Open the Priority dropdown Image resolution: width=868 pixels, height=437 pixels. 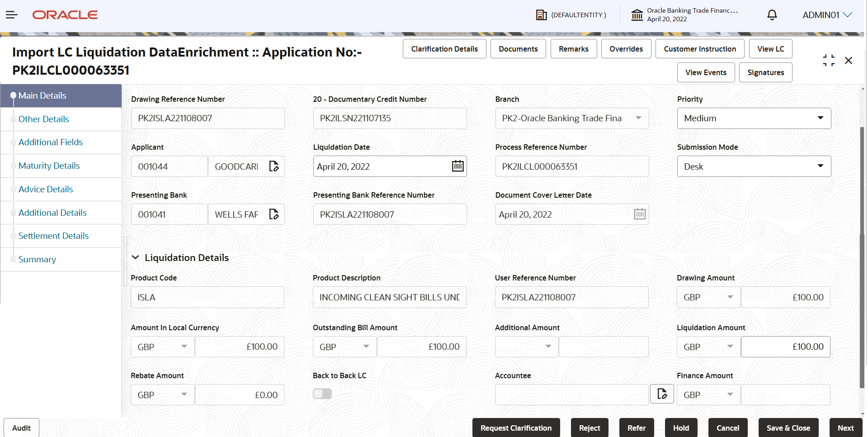754,119
